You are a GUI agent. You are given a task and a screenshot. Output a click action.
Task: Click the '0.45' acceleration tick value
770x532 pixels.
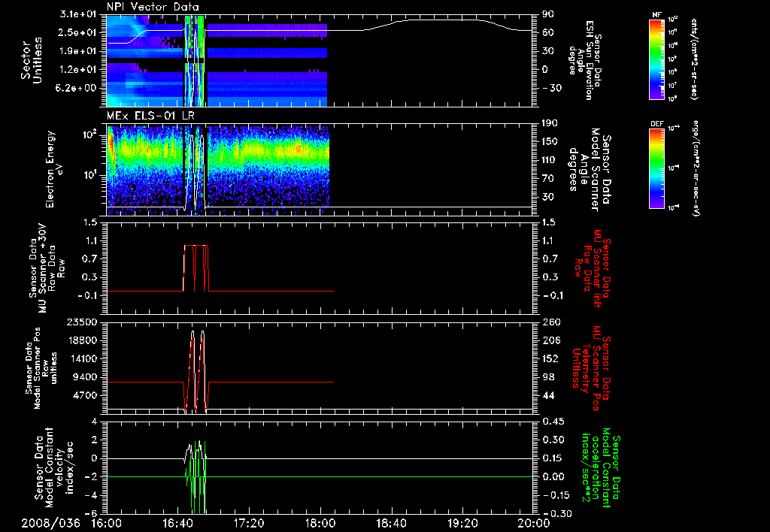click(x=553, y=422)
